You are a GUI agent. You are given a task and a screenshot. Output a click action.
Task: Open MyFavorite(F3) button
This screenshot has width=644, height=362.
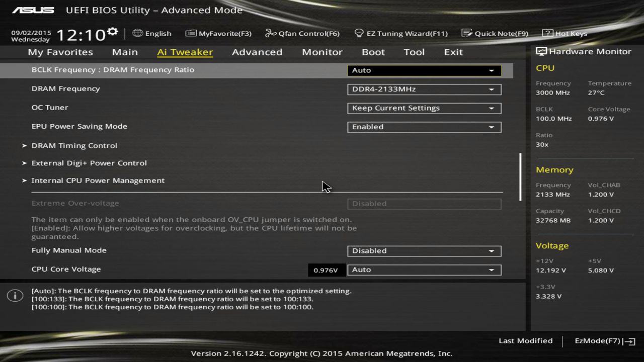click(x=218, y=33)
